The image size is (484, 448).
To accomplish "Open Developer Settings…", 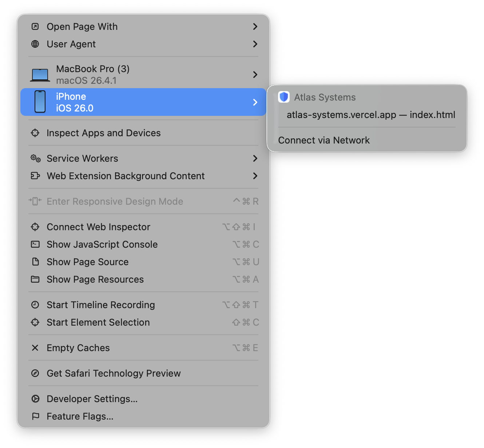I will (x=143, y=399).
